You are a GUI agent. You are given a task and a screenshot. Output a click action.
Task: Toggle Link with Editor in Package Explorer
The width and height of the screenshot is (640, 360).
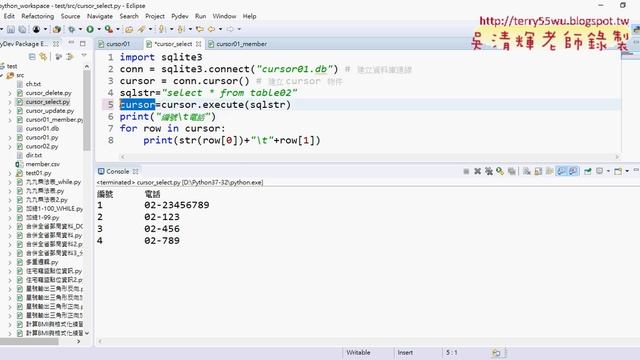coord(43,56)
